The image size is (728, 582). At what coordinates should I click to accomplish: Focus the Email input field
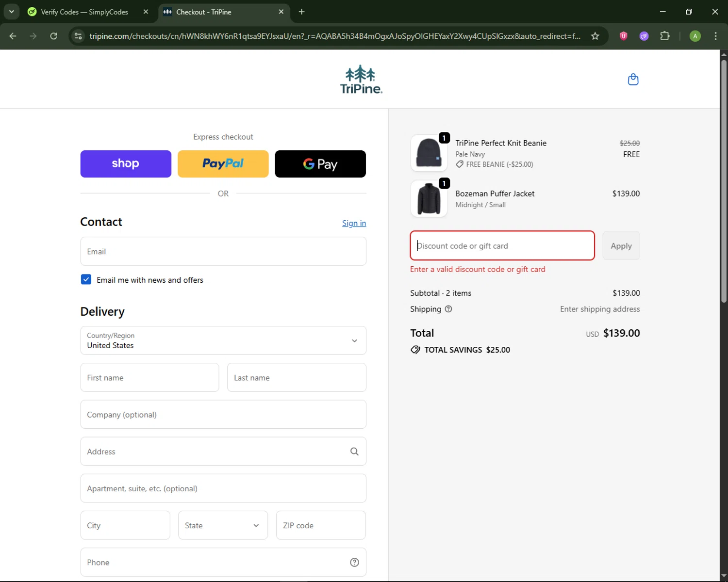[x=223, y=251]
